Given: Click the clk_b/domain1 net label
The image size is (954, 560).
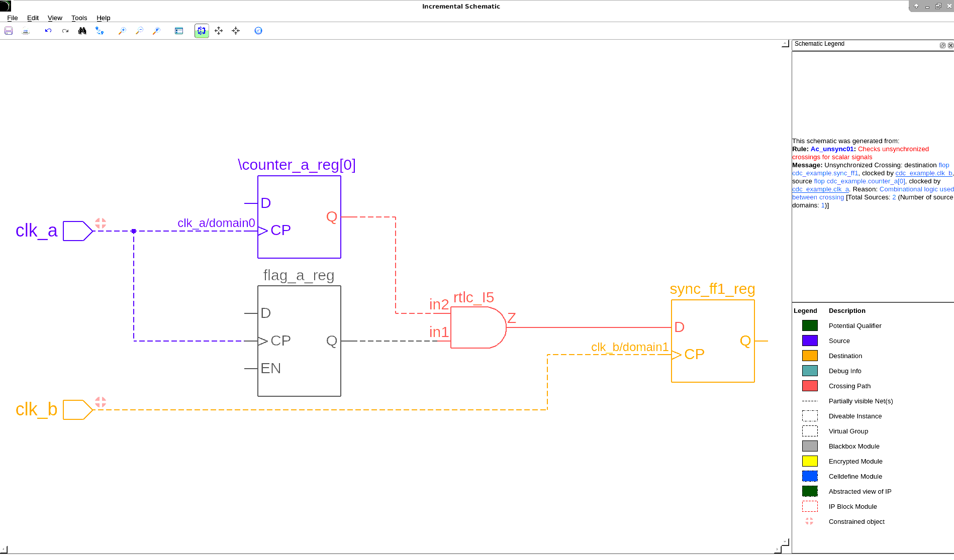Looking at the screenshot, I should 630,347.
